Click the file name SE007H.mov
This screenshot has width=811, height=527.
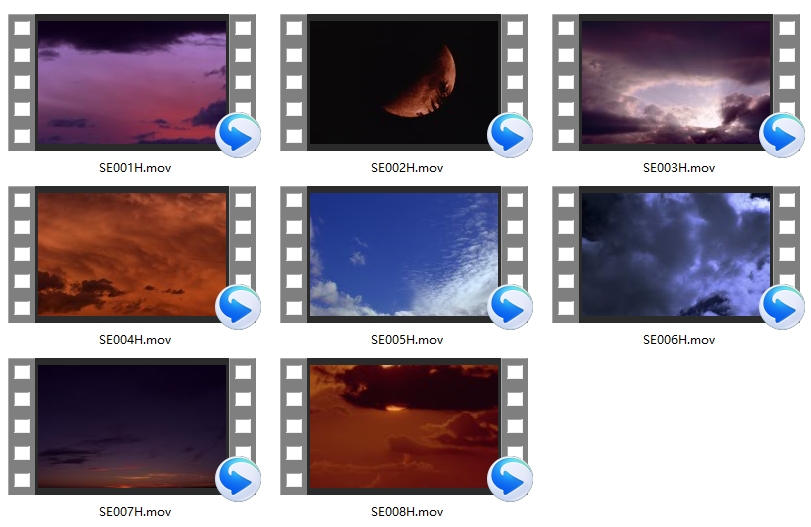(x=135, y=511)
